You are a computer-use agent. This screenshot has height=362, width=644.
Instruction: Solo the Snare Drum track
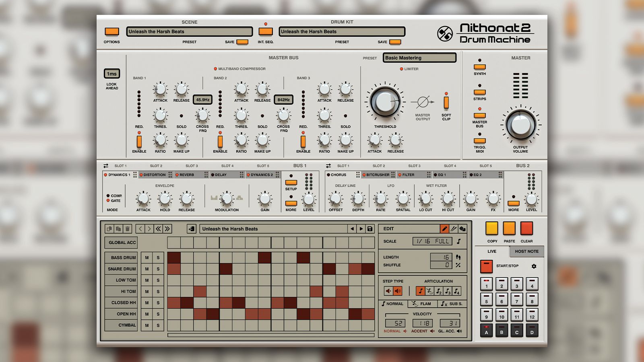point(158,269)
